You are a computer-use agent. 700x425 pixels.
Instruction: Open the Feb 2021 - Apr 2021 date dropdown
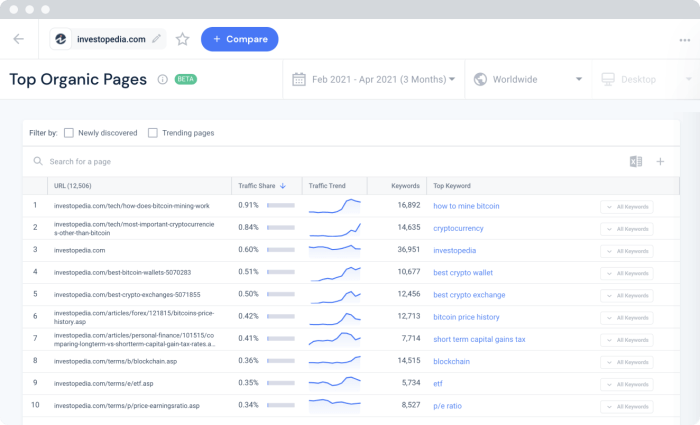pos(373,79)
